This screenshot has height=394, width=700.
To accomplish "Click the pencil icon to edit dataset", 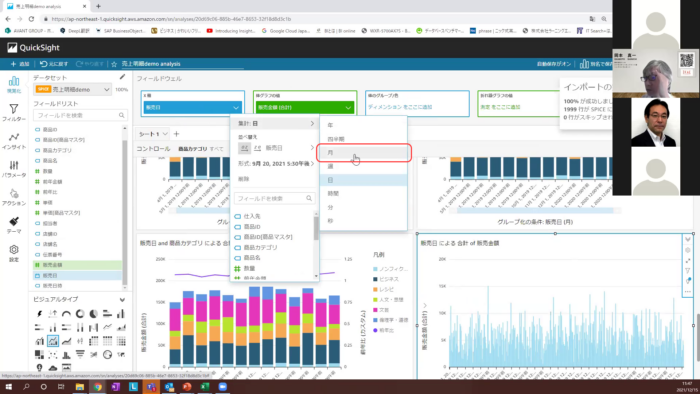I will [x=122, y=77].
